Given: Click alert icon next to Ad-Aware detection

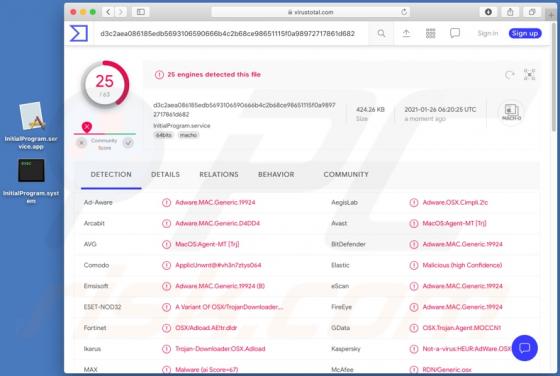Looking at the screenshot, I should tap(166, 202).
